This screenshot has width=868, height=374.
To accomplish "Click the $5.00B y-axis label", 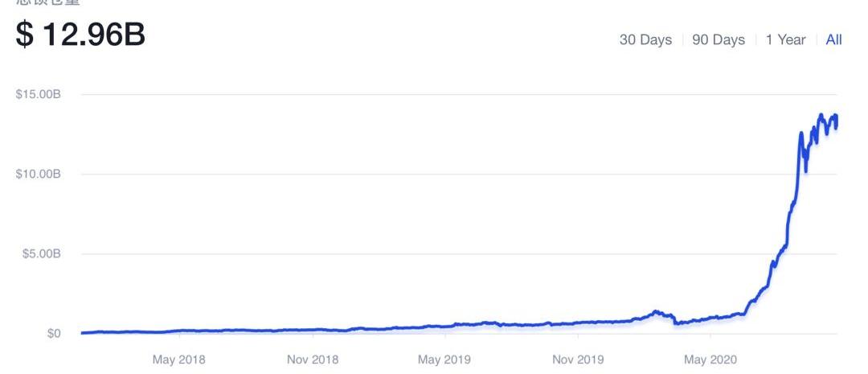I will tap(42, 254).
